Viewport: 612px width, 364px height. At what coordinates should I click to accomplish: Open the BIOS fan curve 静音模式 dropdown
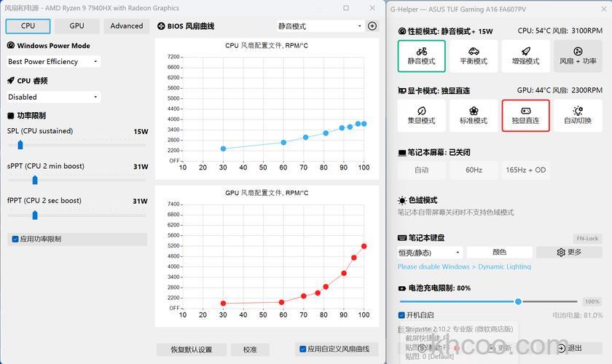tap(319, 26)
